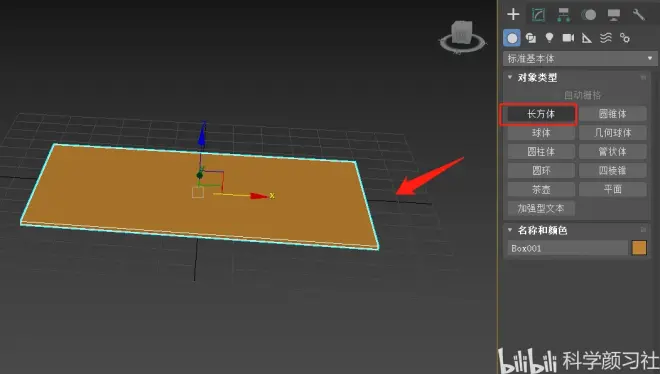This screenshot has height=374, width=660.
Task: Open the orange object color swatch
Action: 639,248
